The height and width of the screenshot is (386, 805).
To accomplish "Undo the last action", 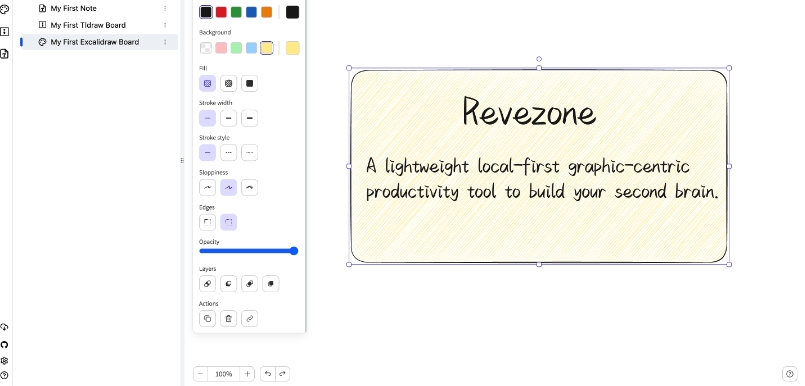I will click(267, 374).
